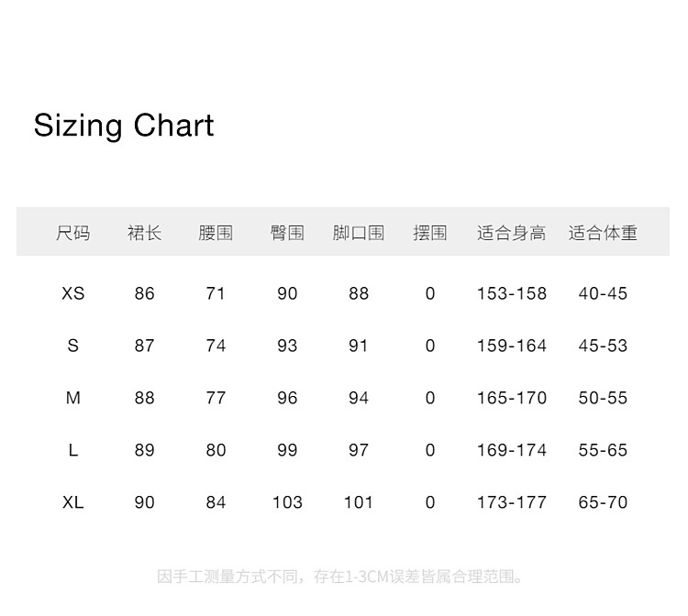Click the 65-70 weight range cell
This screenshot has width=688, height=616.
[x=603, y=502]
